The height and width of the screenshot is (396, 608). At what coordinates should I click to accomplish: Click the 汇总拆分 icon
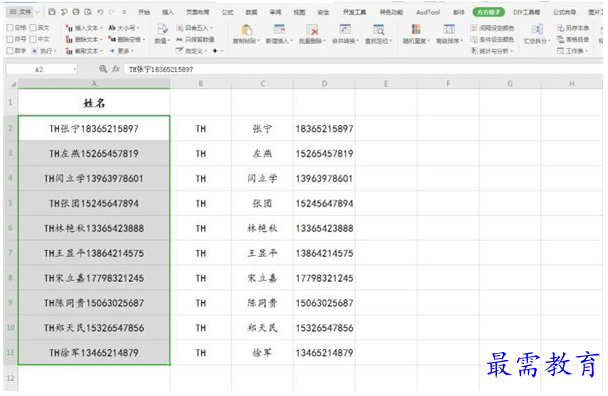click(x=537, y=29)
